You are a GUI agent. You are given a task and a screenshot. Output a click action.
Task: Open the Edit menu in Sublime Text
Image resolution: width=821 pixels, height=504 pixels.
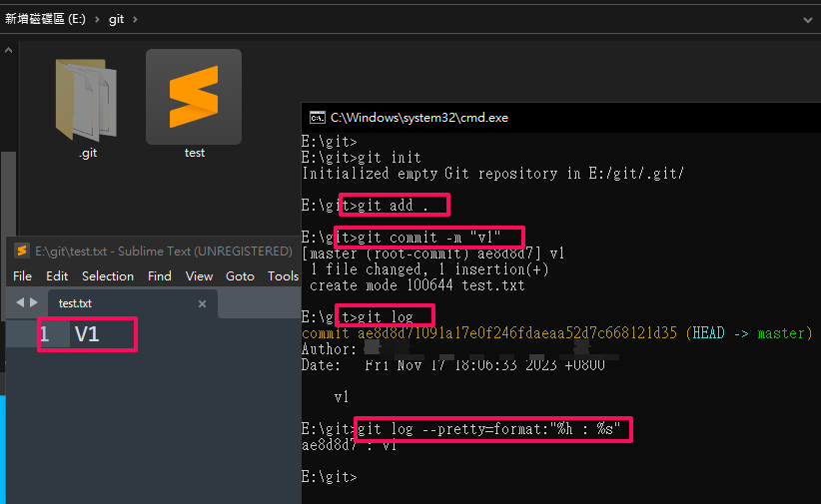pyautogui.click(x=57, y=275)
